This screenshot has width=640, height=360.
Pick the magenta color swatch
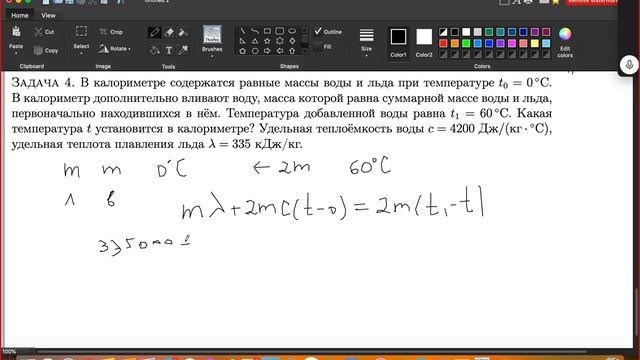(x=512, y=43)
